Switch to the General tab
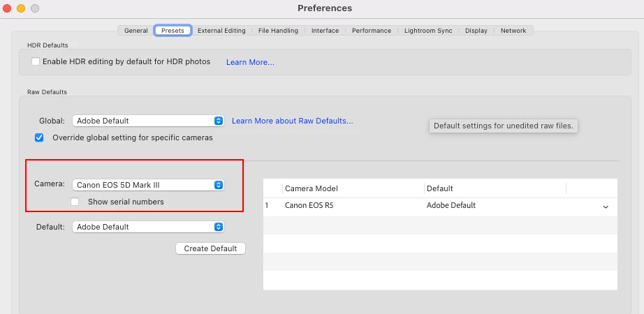Screen dimensions: 644x314 136,31
